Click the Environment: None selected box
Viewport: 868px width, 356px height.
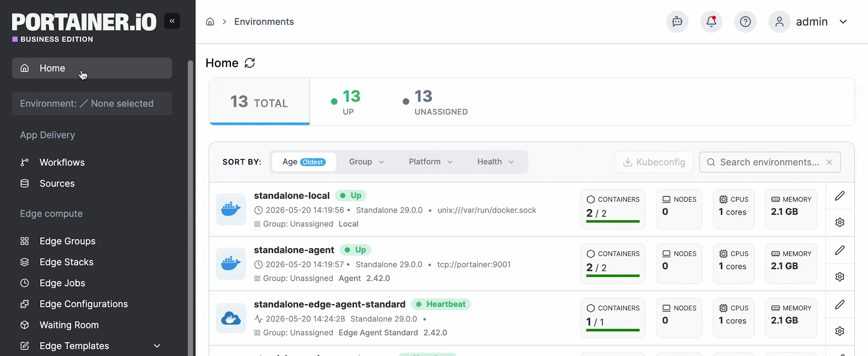[92, 103]
